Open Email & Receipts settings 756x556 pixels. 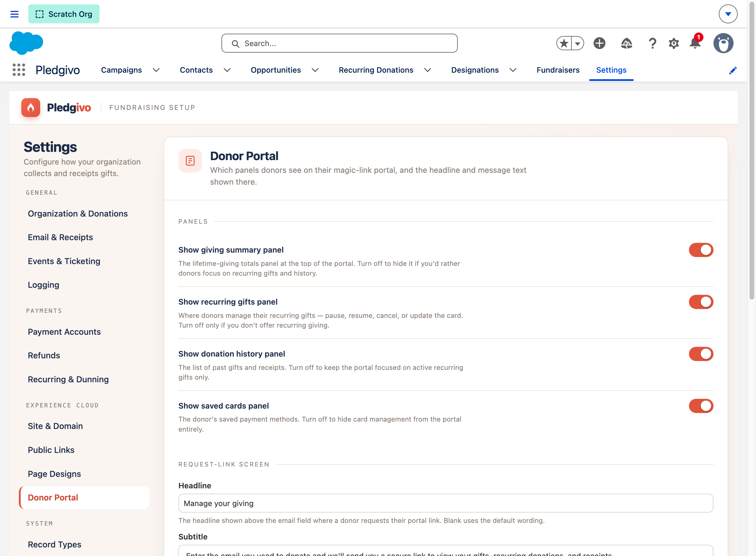pos(84,237)
